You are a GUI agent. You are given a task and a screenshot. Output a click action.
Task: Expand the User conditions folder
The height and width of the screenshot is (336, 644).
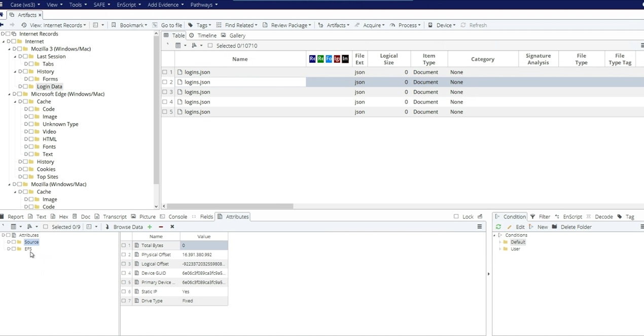pyautogui.click(x=500, y=249)
